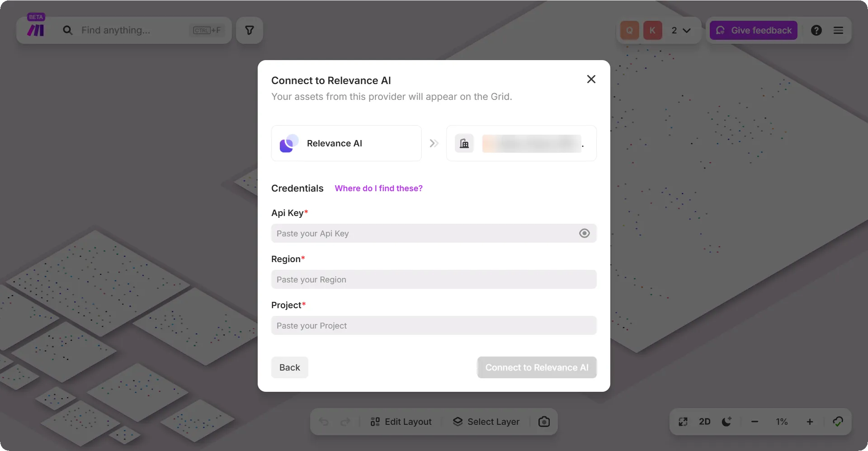
Task: Click the blurred organization name card
Action: (522, 143)
